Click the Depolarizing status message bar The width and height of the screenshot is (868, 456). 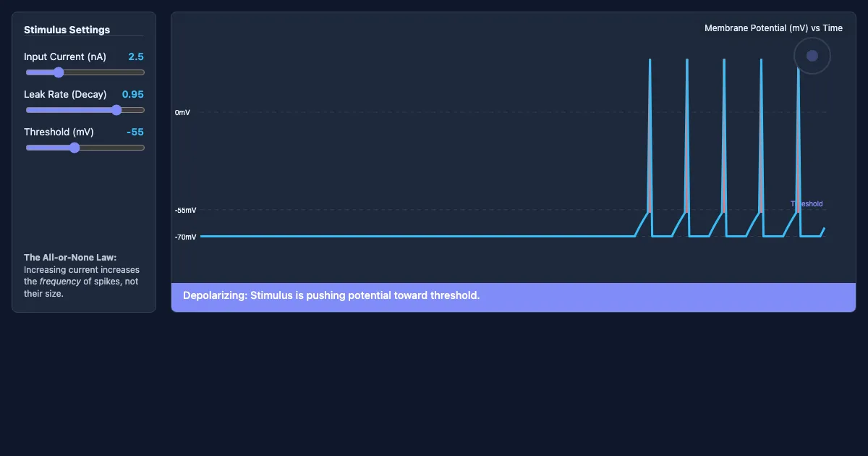point(514,297)
